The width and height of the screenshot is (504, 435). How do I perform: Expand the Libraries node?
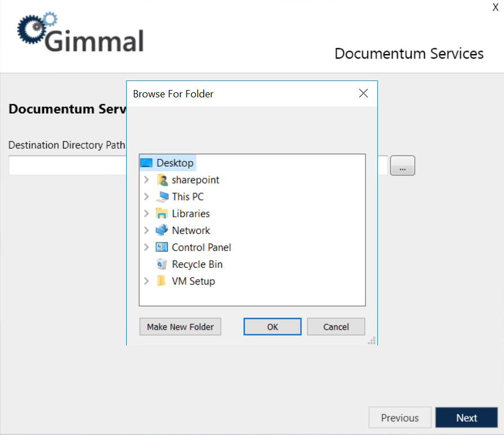(x=147, y=213)
